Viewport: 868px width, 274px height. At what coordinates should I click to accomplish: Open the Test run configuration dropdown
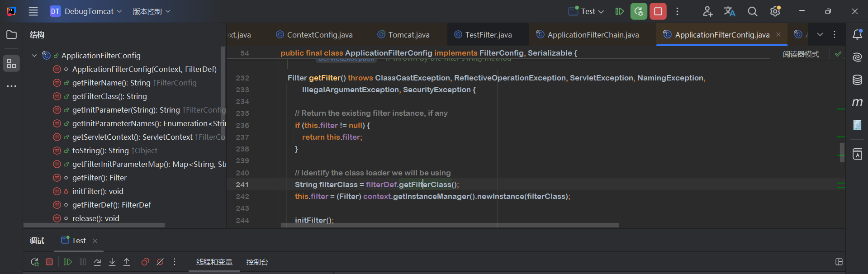coord(587,12)
